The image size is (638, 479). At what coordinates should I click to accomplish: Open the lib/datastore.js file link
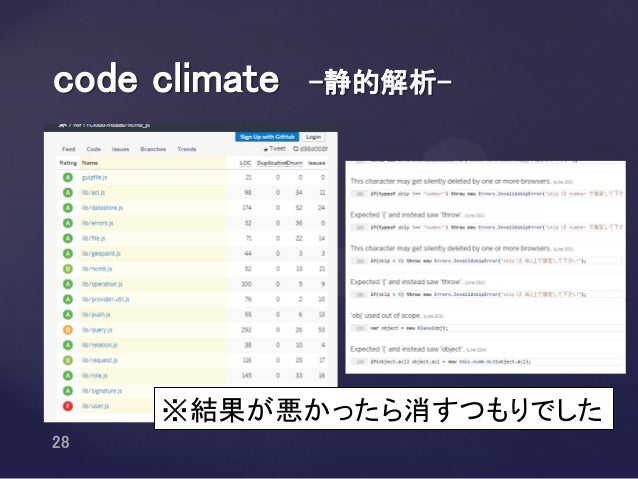102,208
